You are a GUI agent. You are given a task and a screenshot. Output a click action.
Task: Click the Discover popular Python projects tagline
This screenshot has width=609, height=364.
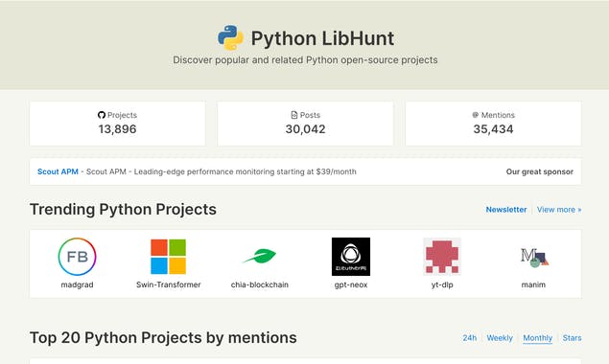point(305,60)
